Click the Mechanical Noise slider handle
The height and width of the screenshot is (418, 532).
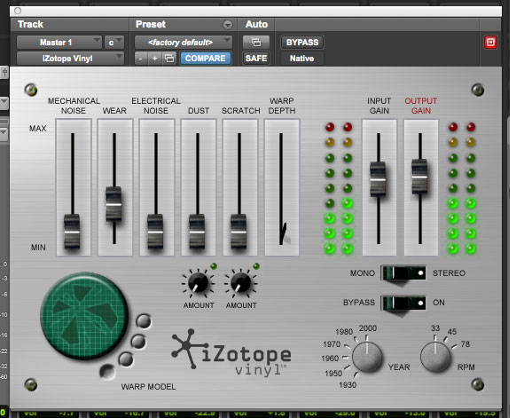coord(72,232)
